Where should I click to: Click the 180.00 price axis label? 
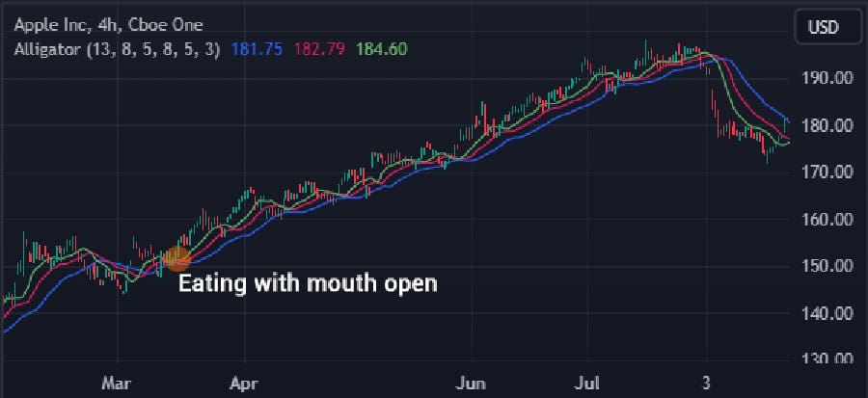tap(827, 125)
